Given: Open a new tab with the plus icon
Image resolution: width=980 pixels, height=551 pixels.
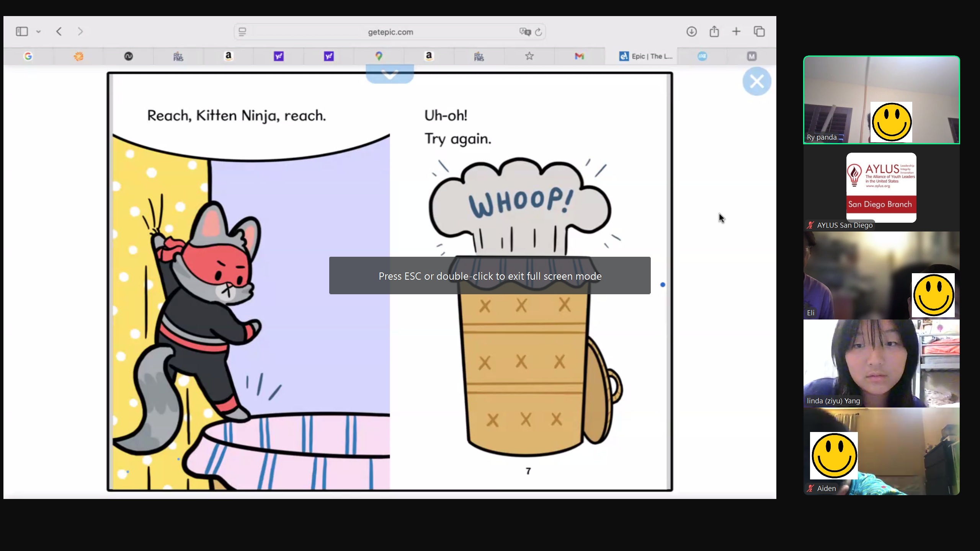Looking at the screenshot, I should point(736,31).
